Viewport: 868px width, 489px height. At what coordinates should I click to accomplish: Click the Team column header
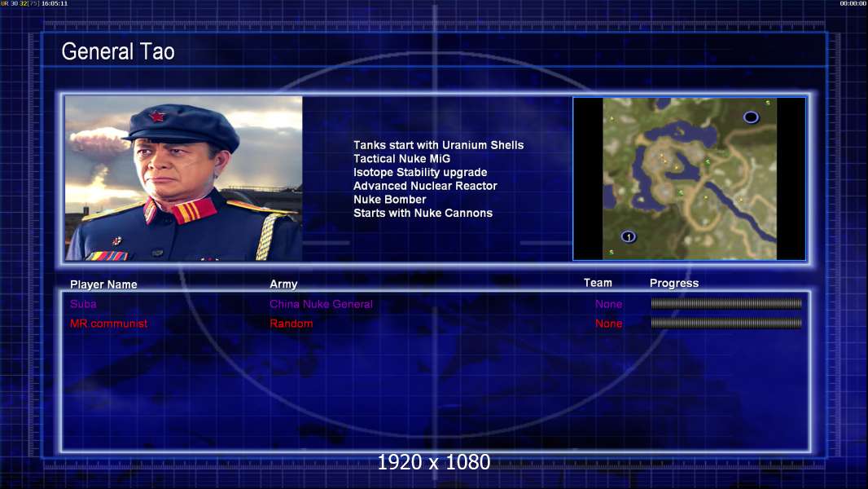[x=598, y=283]
